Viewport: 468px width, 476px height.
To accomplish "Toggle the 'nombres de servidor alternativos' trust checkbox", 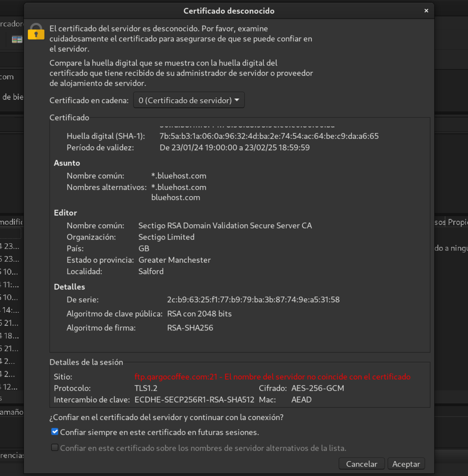I will click(55, 447).
